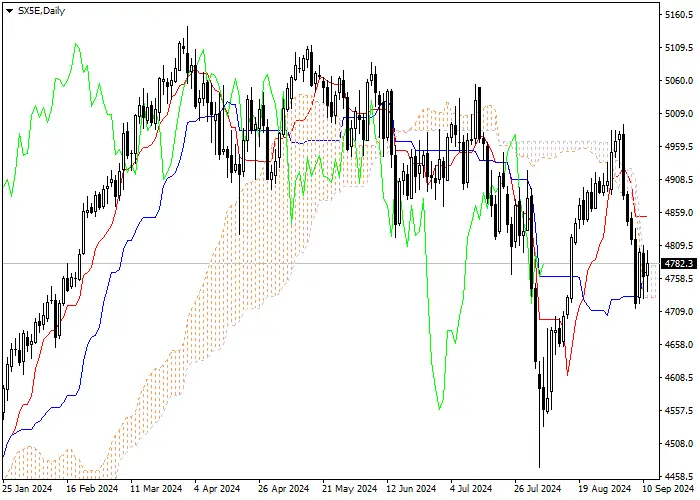
Task: Click the 16 Feb 2024 date label
Action: pos(92,489)
